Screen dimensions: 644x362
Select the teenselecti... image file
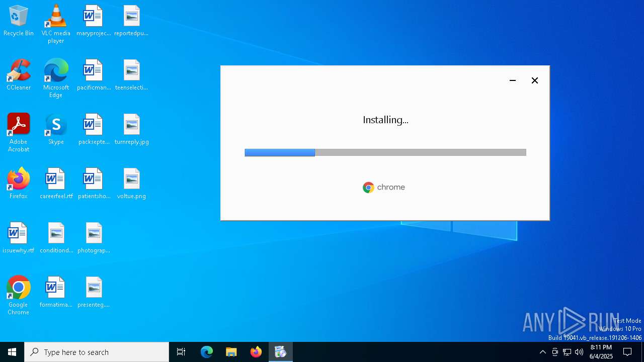pyautogui.click(x=131, y=75)
